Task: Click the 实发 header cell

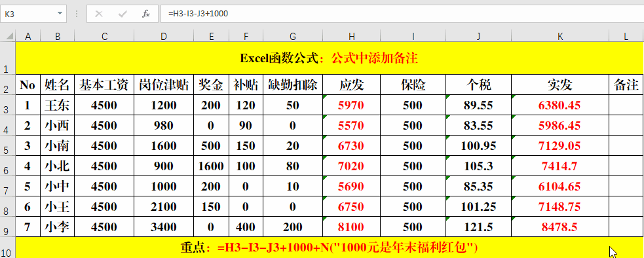Action: coord(560,84)
